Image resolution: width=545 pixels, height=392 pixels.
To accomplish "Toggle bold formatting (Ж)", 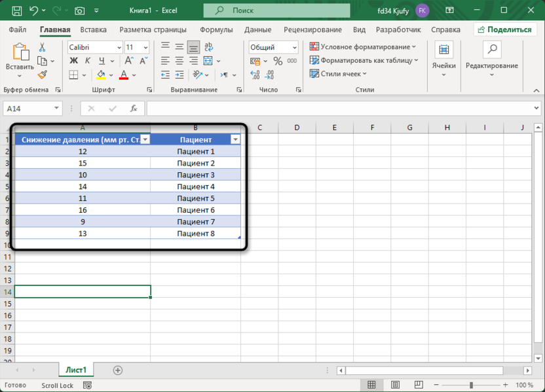I will point(73,61).
